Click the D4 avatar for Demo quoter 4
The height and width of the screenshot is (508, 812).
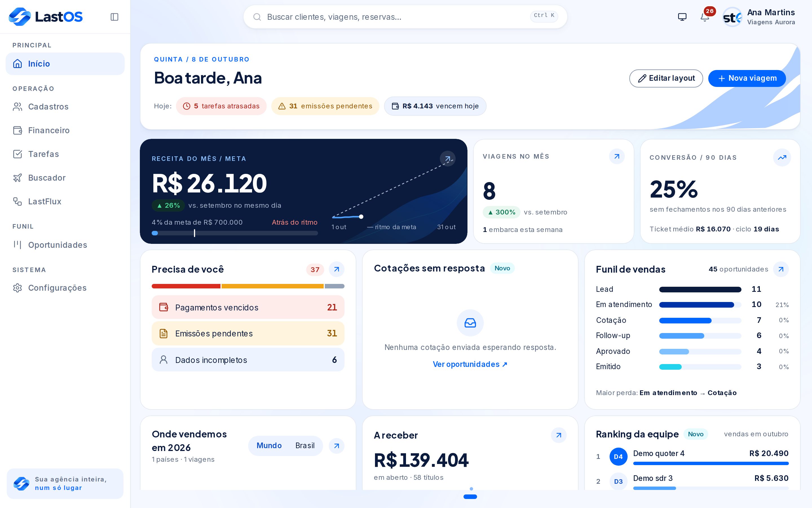click(x=618, y=457)
